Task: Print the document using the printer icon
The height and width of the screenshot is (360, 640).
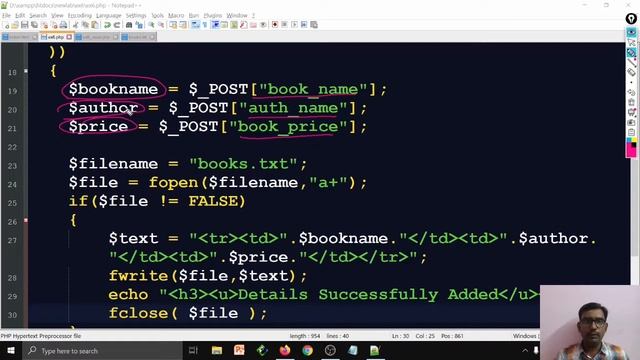Action: click(63, 25)
